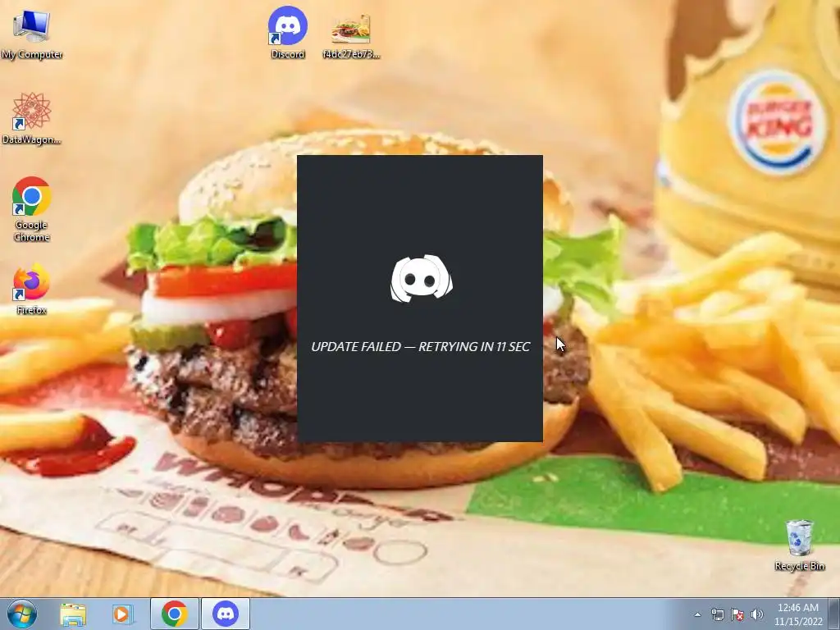Open the Windows Start menu orb

[x=22, y=614]
